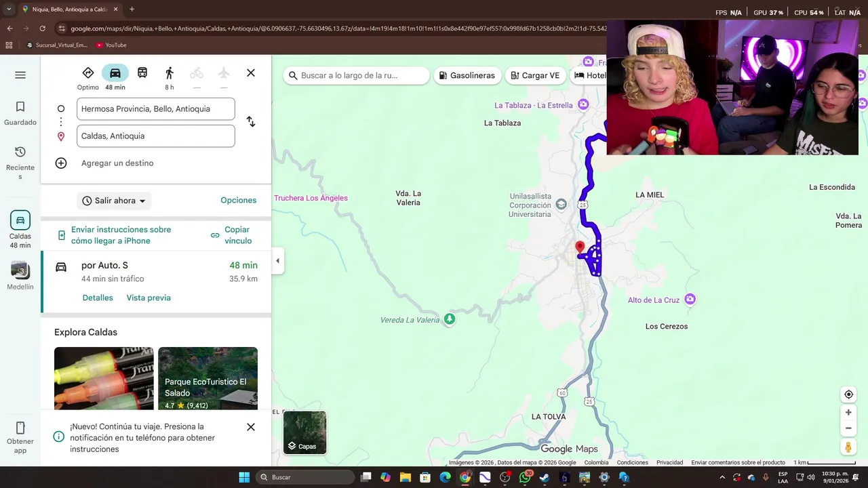Select the Caldas 48 min sidebar entry
This screenshot has width=868, height=488.
point(20,230)
